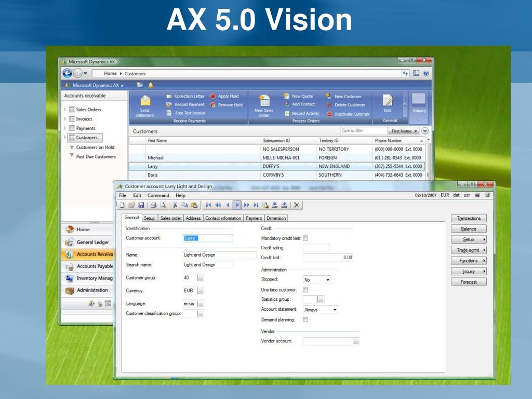Click the Delete record X toolbar icon
The image size is (532, 399).
pyautogui.click(x=297, y=205)
